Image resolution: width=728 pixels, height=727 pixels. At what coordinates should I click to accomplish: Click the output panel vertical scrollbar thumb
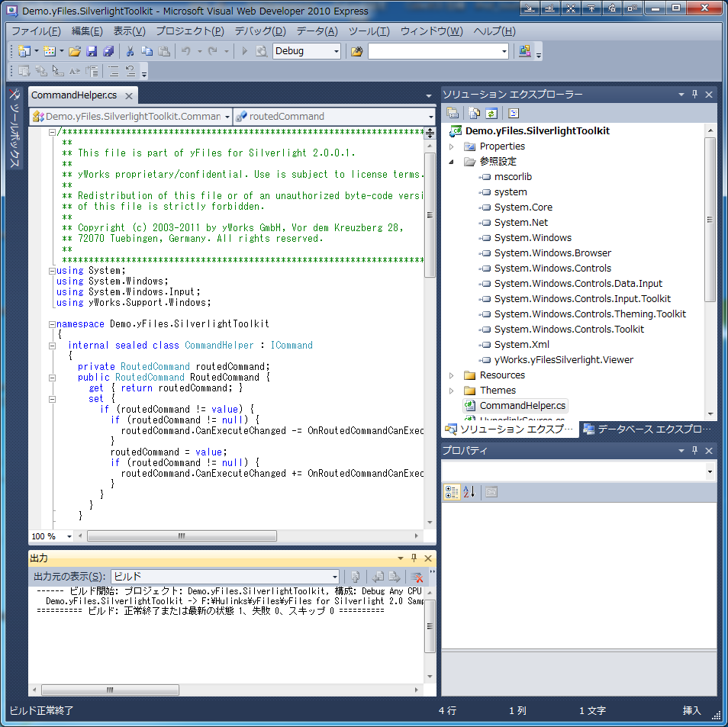430,626
